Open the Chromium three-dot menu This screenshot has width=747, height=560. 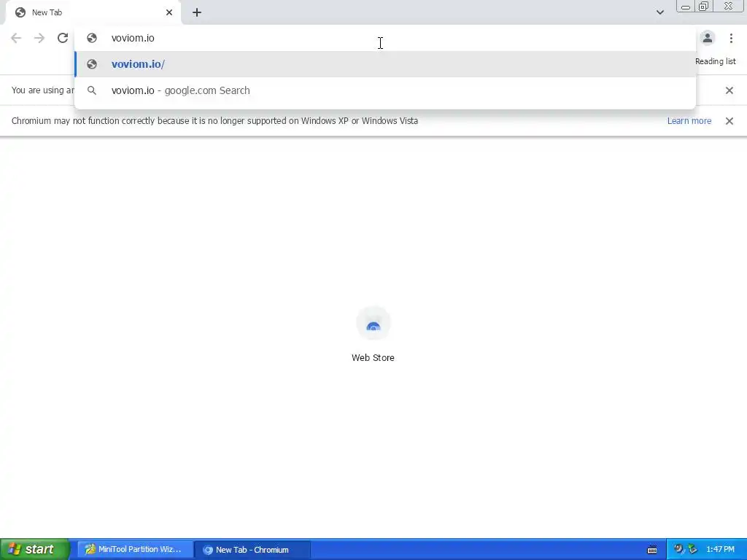(731, 38)
